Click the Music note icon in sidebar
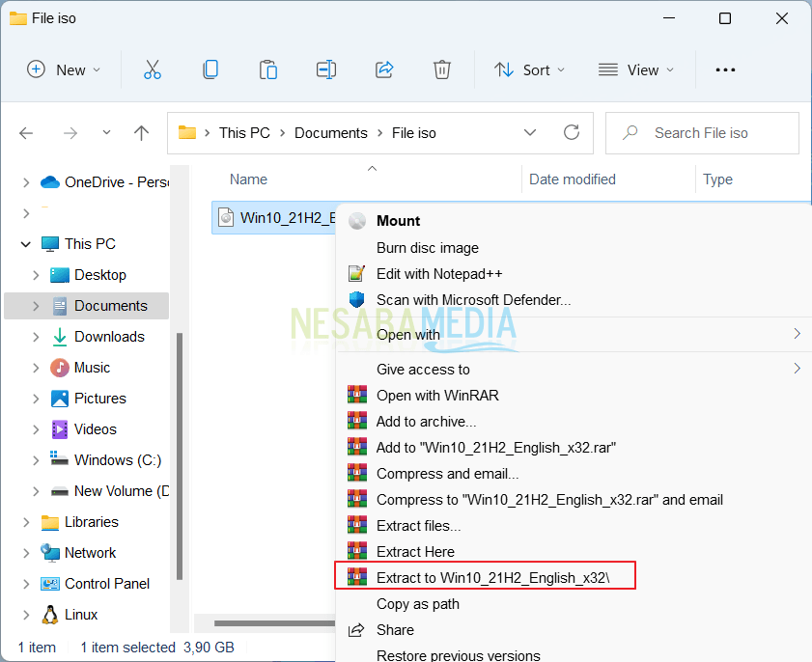812x662 pixels. tap(60, 368)
